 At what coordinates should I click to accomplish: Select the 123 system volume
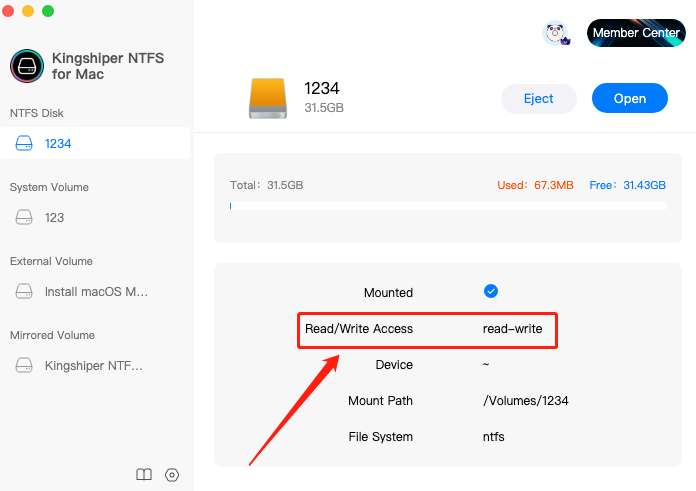tap(95, 218)
